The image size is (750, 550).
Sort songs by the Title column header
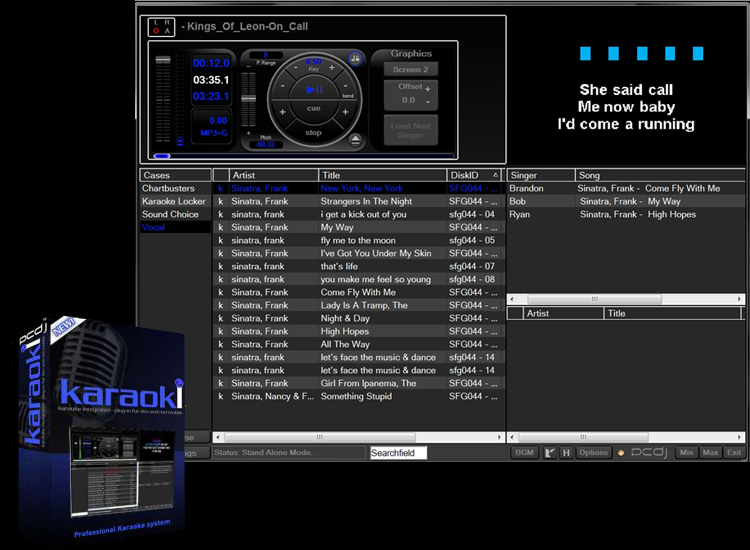coord(382,175)
